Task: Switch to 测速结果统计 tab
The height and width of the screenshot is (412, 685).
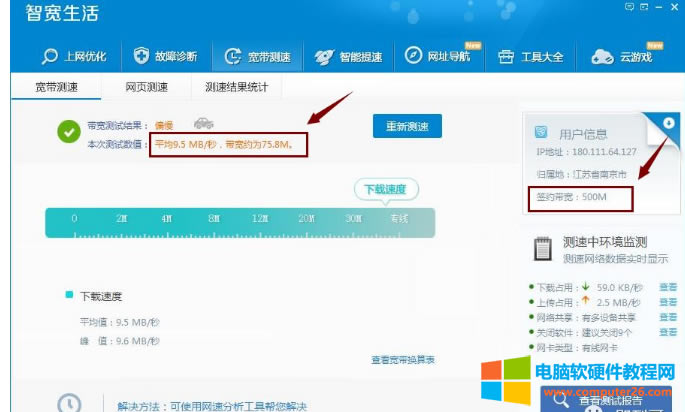Action: click(x=236, y=87)
